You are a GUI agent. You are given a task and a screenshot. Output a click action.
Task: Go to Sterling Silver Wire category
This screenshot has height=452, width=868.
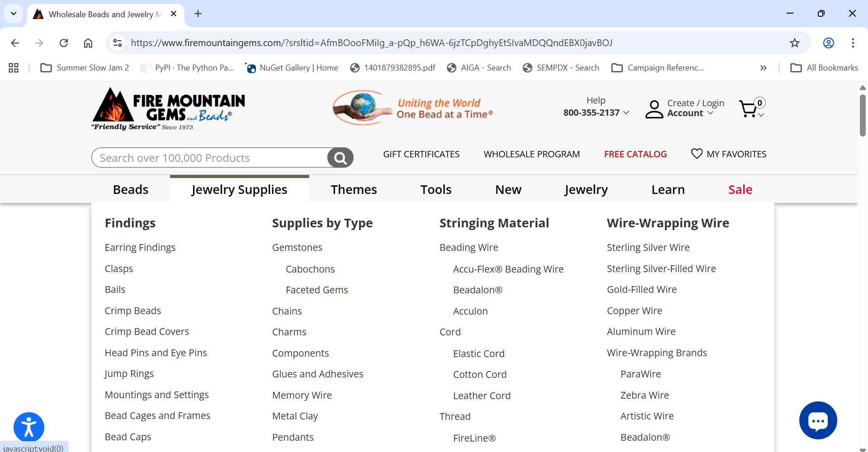pos(648,248)
